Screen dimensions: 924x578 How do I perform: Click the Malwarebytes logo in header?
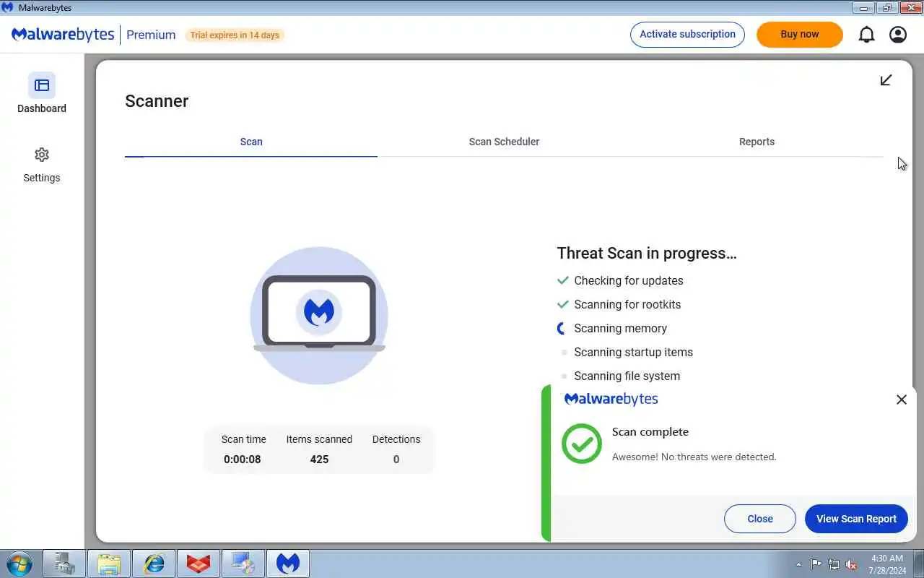click(63, 35)
